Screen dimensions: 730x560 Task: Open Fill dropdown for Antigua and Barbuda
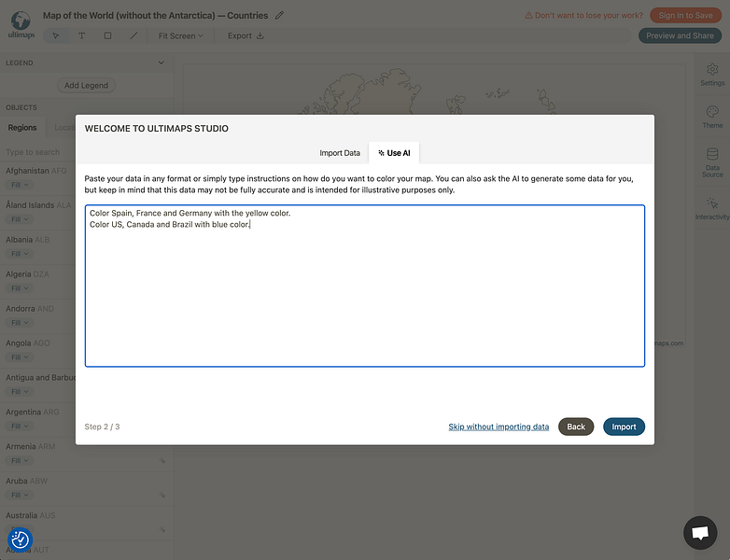[20, 391]
